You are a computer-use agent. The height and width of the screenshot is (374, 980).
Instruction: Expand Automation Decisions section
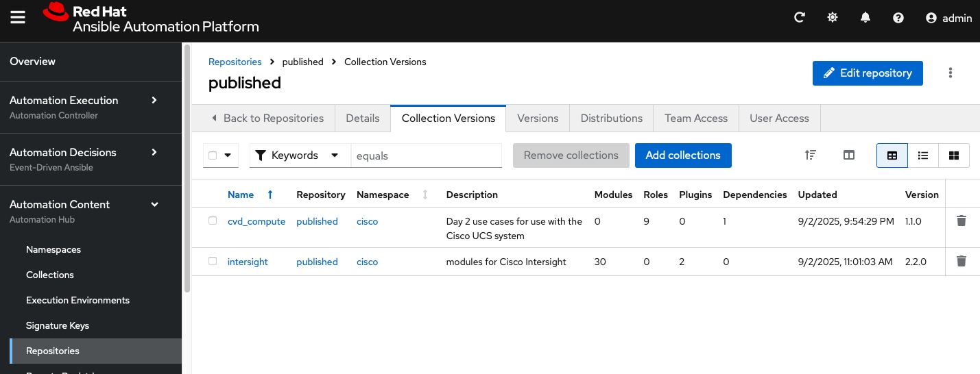coord(91,159)
